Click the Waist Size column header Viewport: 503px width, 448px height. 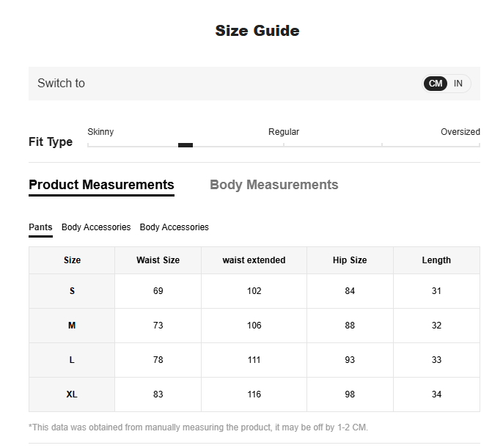point(158,260)
